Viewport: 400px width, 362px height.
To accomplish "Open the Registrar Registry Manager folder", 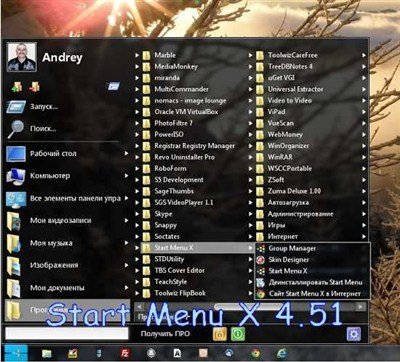I will tap(194, 146).
